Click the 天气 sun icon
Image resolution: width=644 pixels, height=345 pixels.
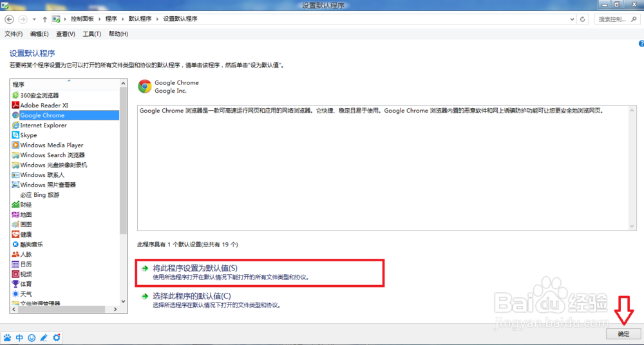point(15,294)
